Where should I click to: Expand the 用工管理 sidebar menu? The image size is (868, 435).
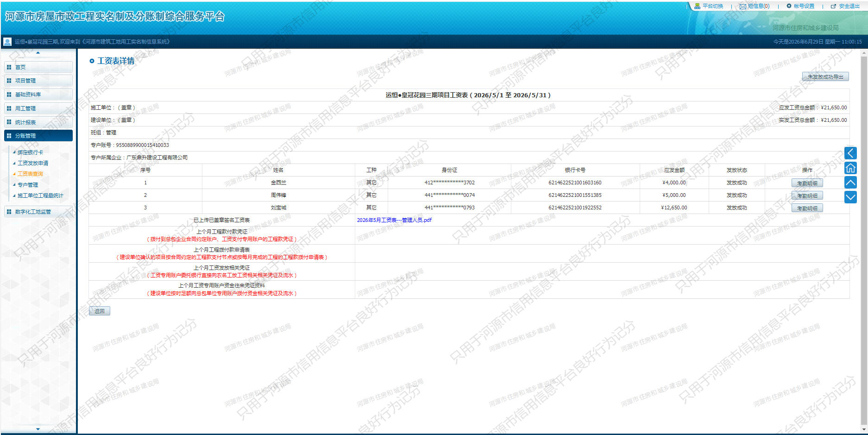(x=38, y=108)
